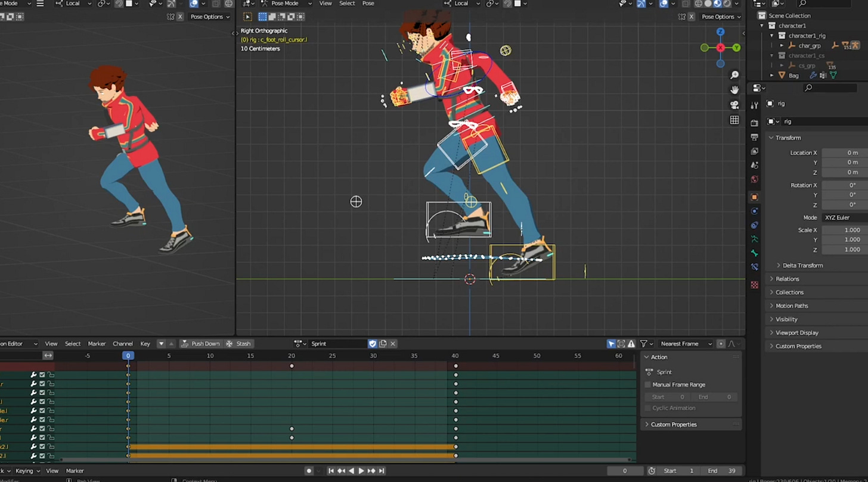868x482 pixels.
Task: Click the Only Show Errors warning icon
Action: (x=631, y=344)
